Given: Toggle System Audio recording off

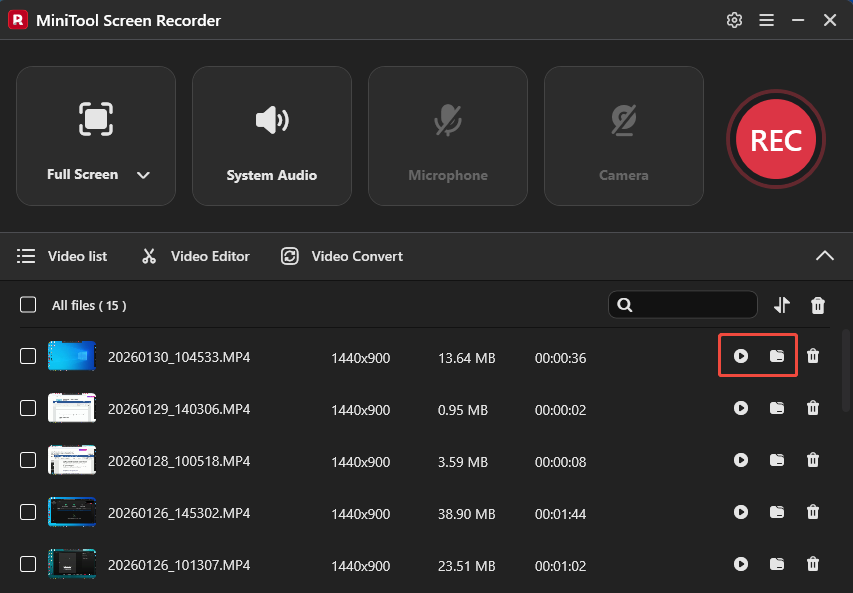Looking at the screenshot, I should (x=271, y=136).
